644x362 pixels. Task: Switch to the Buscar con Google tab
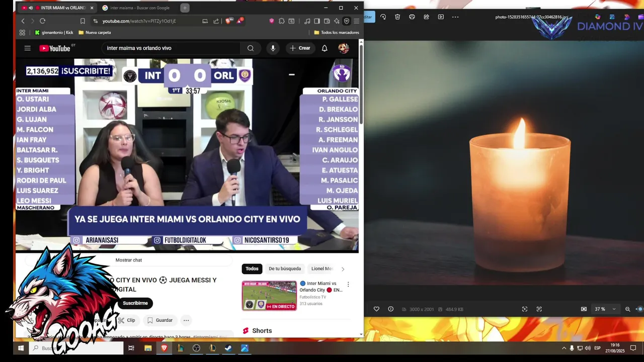tap(139, 8)
